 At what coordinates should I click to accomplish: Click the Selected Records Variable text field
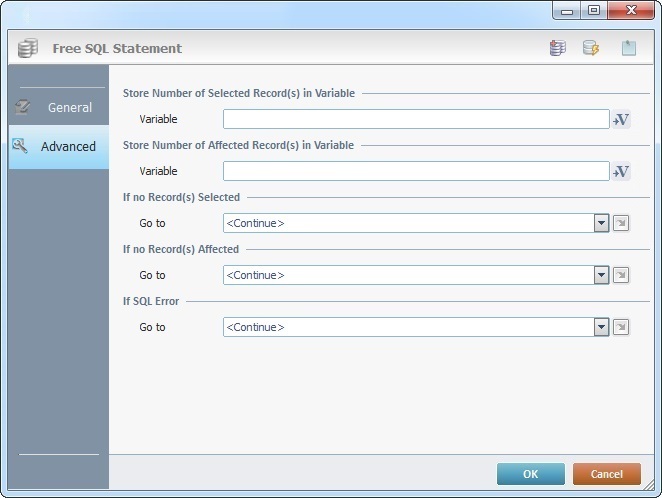(x=415, y=120)
